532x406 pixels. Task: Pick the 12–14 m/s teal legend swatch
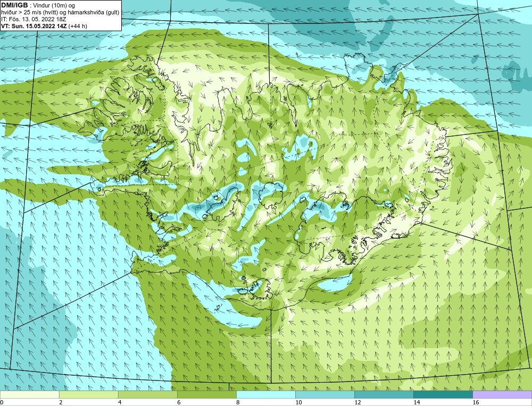tap(384, 394)
